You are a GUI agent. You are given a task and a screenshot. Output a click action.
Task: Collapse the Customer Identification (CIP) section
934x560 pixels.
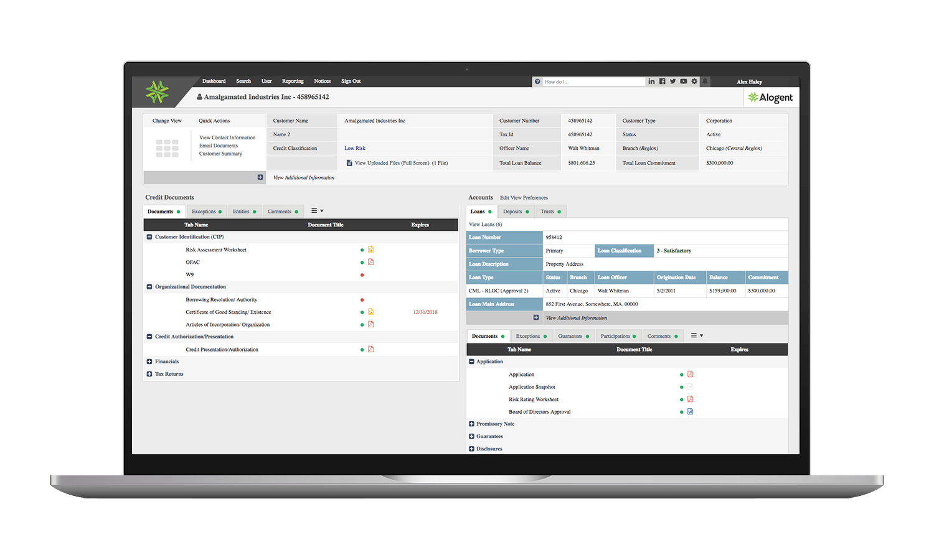(x=149, y=237)
